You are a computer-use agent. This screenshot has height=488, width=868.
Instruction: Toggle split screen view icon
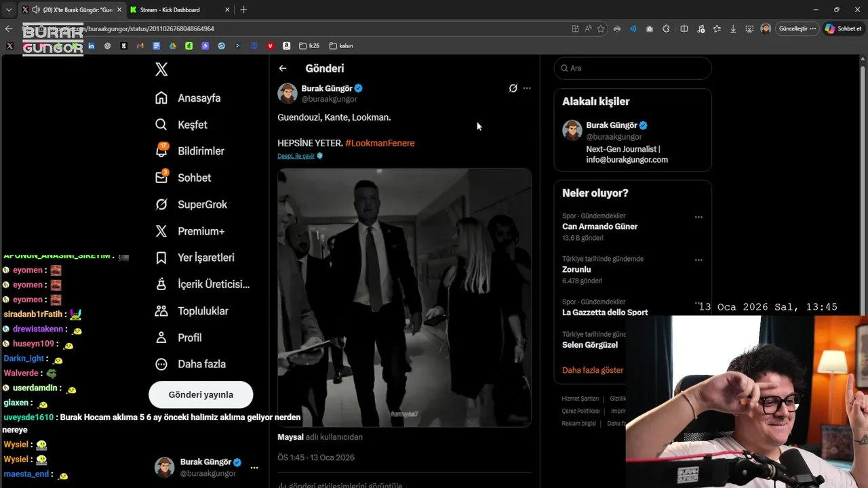tap(684, 28)
